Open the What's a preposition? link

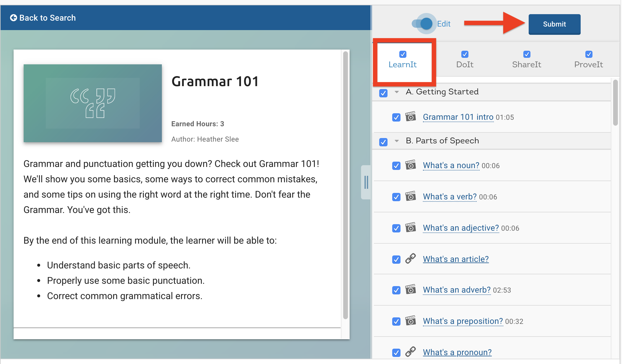pyautogui.click(x=463, y=321)
